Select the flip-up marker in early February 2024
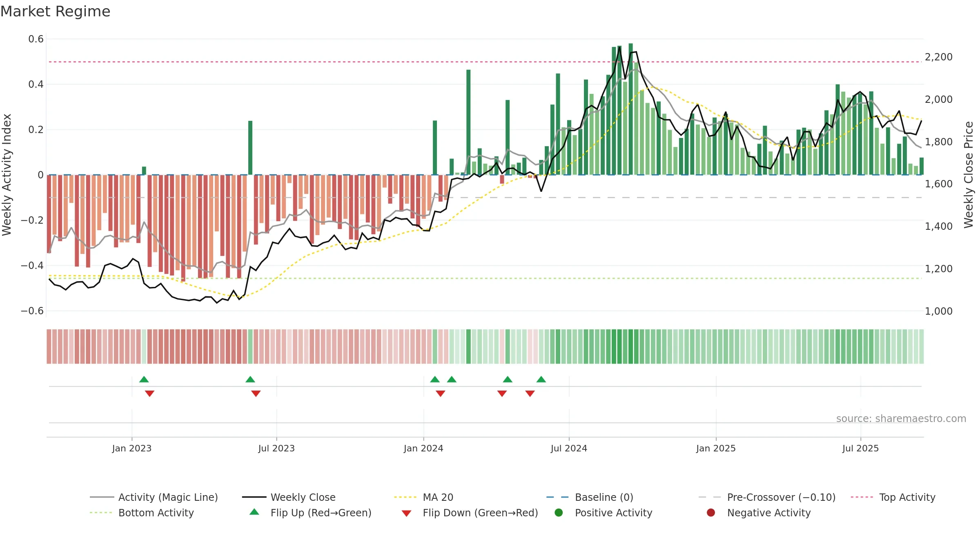 click(x=452, y=379)
